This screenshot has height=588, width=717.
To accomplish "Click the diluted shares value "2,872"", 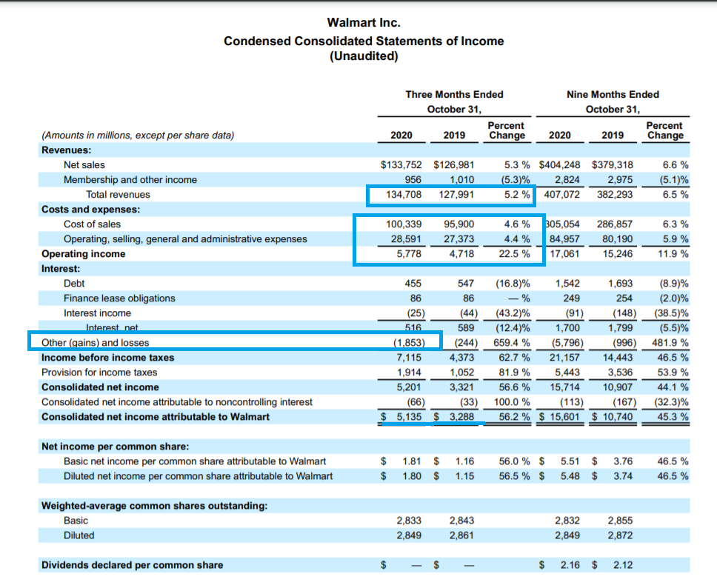I will [621, 535].
